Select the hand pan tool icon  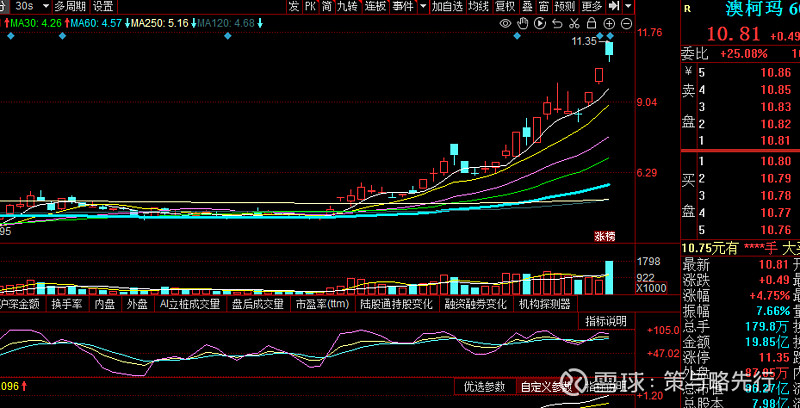[x=522, y=22]
